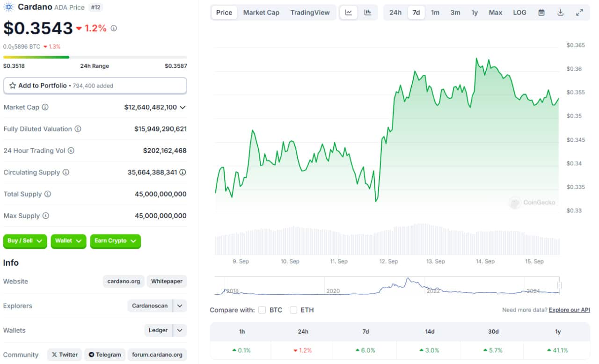The image size is (599, 364).
Task: Open the Whitepaper link
Action: [167, 281]
